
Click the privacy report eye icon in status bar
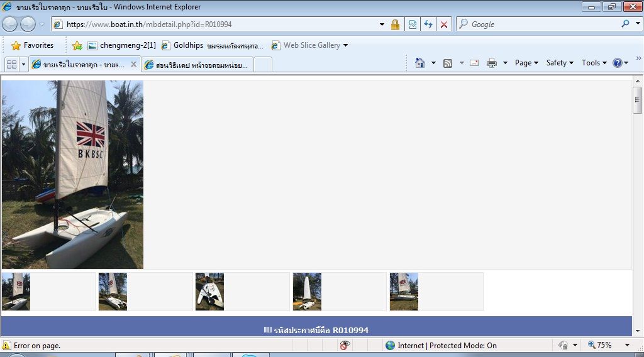point(345,345)
